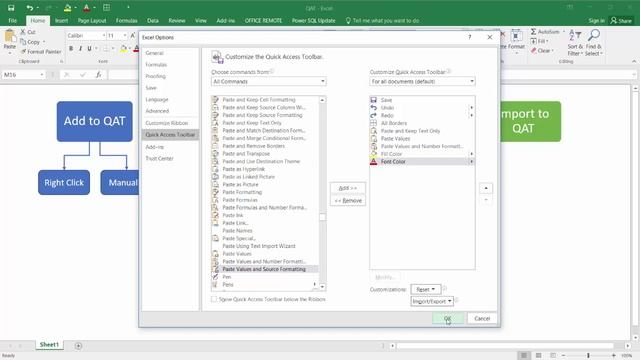Select Paste as Picture in the command list
The width and height of the screenshot is (640, 360).
pos(264,184)
